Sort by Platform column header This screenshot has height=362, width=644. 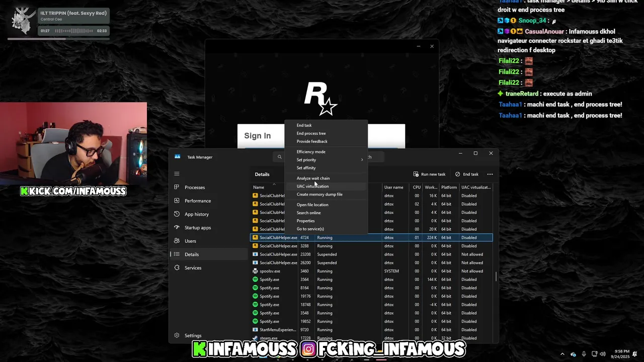[449, 187]
